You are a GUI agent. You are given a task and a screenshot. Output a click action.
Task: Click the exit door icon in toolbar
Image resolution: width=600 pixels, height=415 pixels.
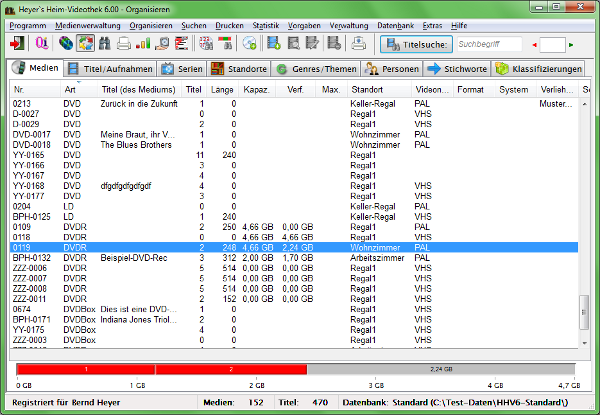click(x=17, y=43)
